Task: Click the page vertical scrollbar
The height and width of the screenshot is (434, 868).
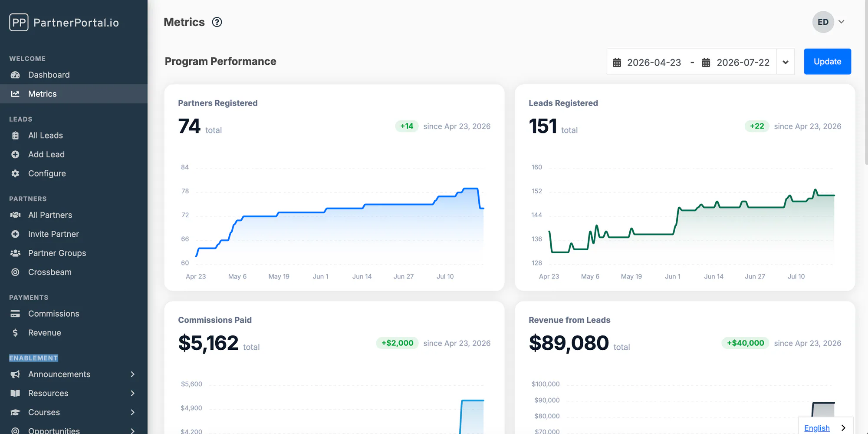Action: tap(866, 83)
